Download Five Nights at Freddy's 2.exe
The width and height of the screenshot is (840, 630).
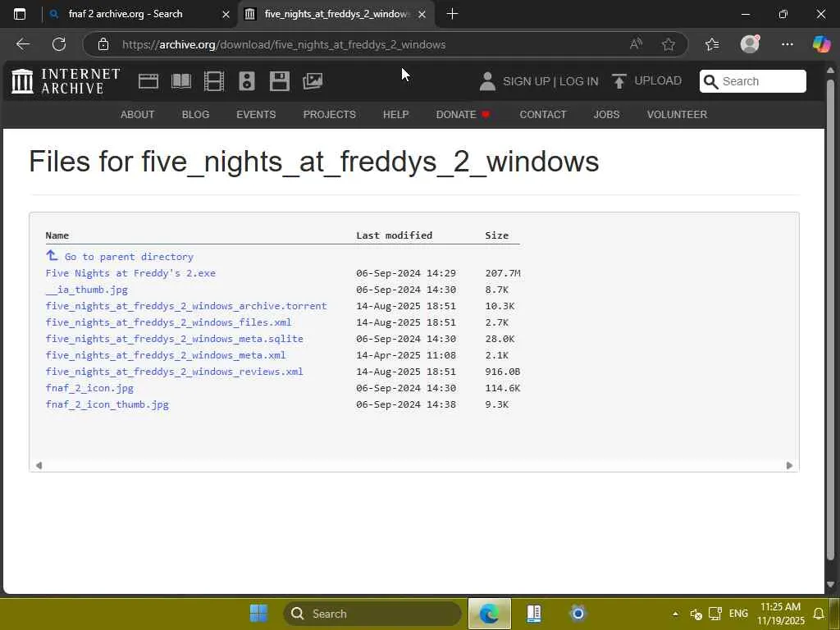point(130,273)
